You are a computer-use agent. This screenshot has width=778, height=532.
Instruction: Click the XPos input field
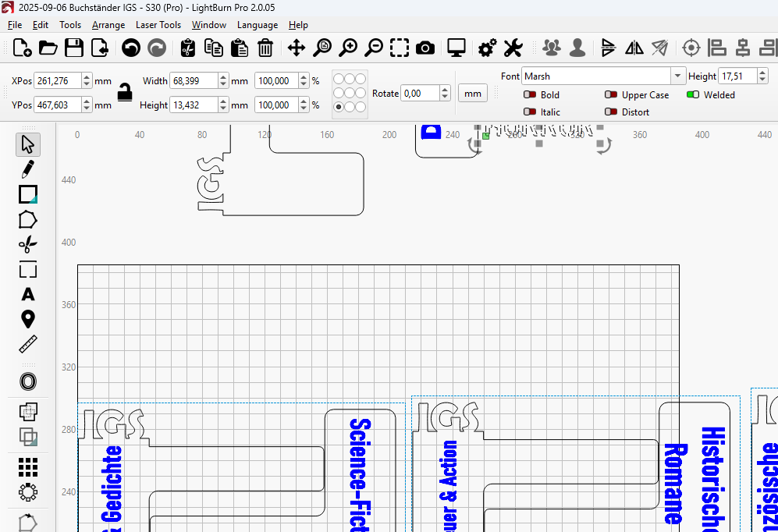(57, 81)
